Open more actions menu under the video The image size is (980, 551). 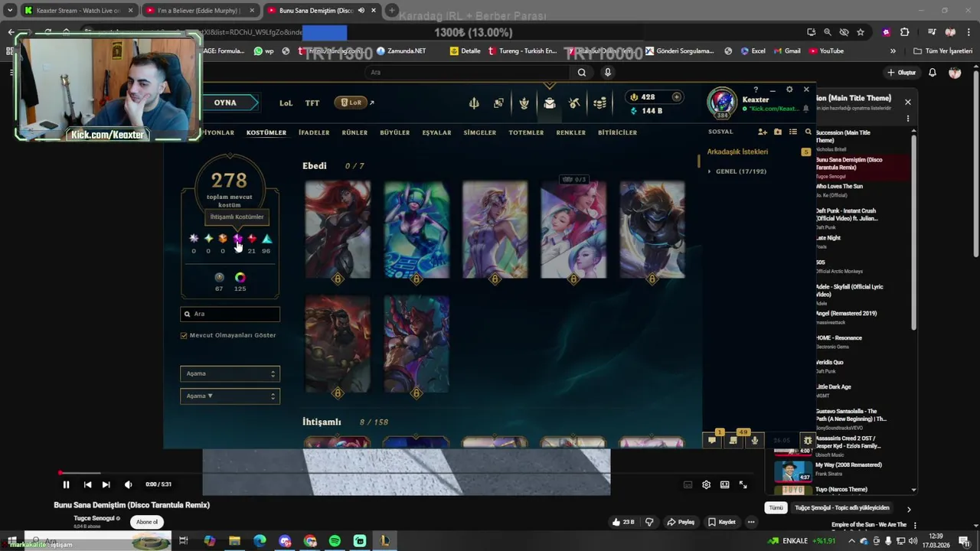pos(751,522)
